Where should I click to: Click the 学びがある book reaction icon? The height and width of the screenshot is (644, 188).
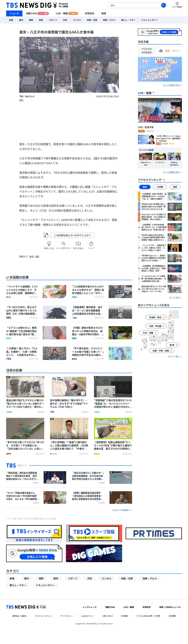(78, 244)
